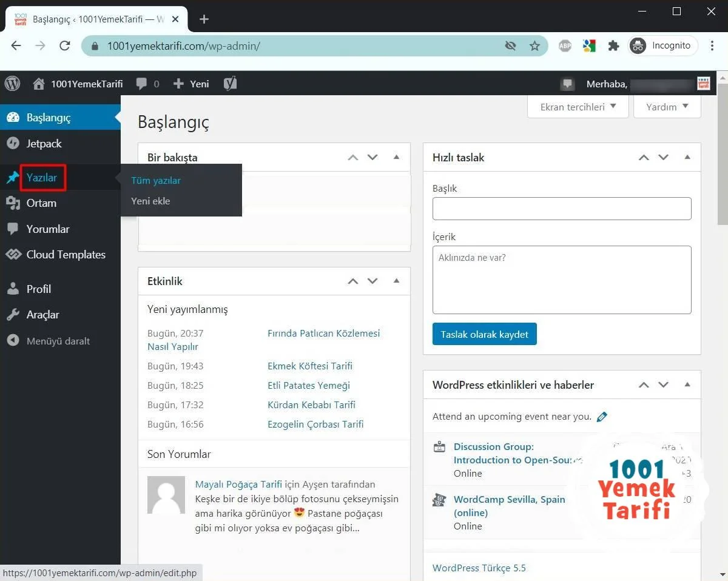Move Bir bakışta panel up
Image resolution: width=728 pixels, height=581 pixels.
[x=353, y=158]
